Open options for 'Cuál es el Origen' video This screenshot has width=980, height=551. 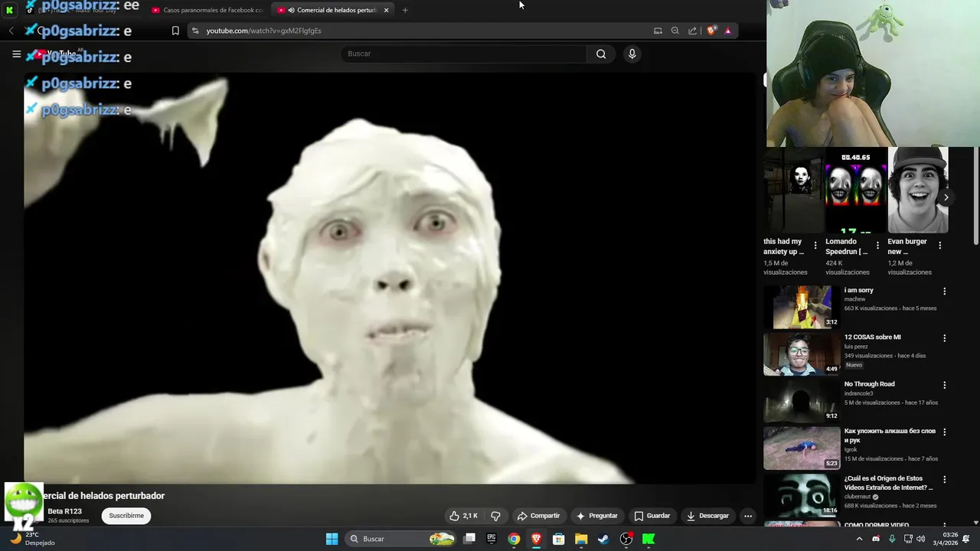click(x=944, y=479)
